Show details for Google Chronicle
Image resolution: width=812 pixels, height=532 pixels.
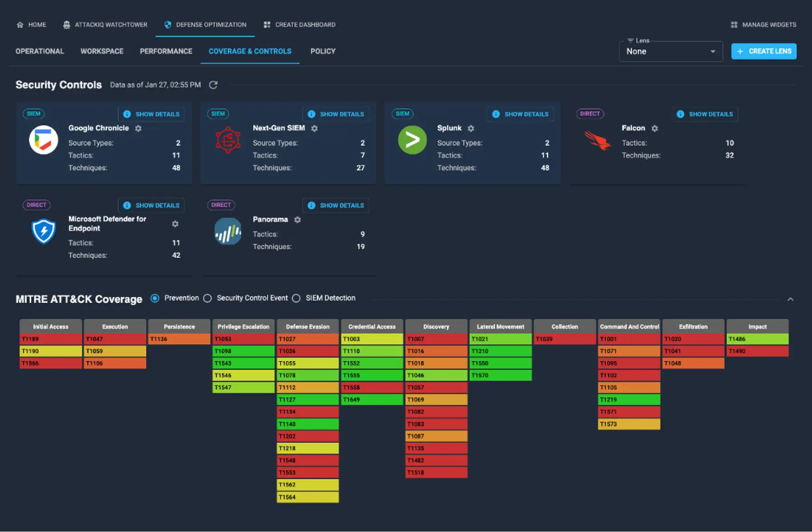152,114
